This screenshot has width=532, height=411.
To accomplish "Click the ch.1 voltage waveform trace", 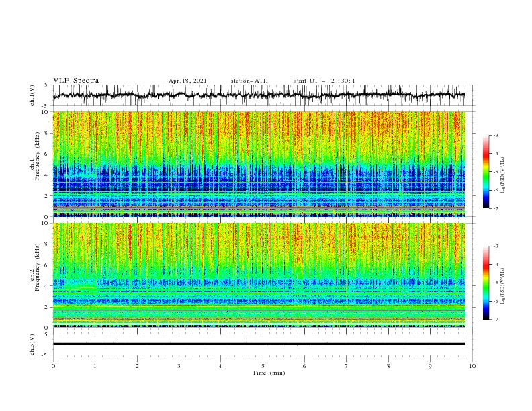I will click(259, 95).
